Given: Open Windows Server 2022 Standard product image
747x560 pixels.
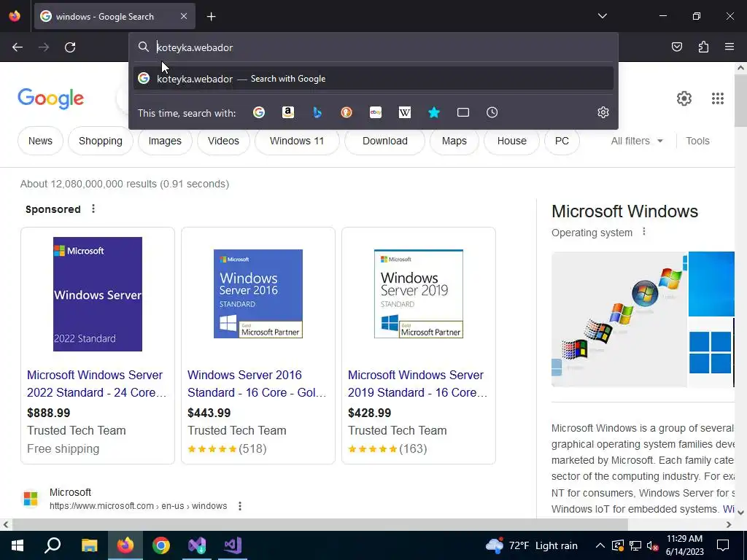Looking at the screenshot, I should click(98, 295).
